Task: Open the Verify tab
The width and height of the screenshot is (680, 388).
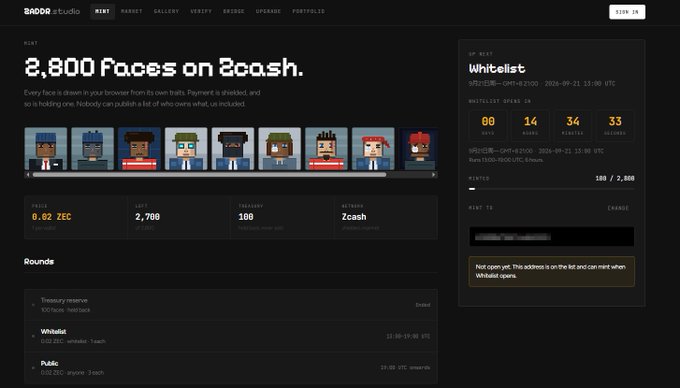Action: (x=201, y=12)
